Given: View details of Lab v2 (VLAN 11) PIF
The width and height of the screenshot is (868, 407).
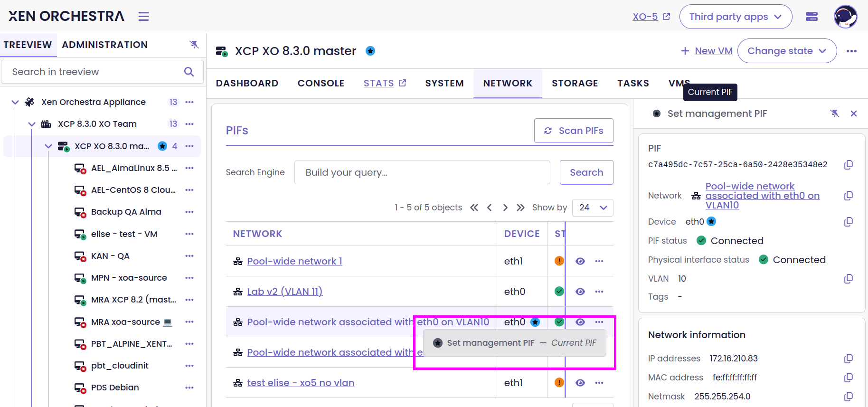Looking at the screenshot, I should [x=580, y=292].
